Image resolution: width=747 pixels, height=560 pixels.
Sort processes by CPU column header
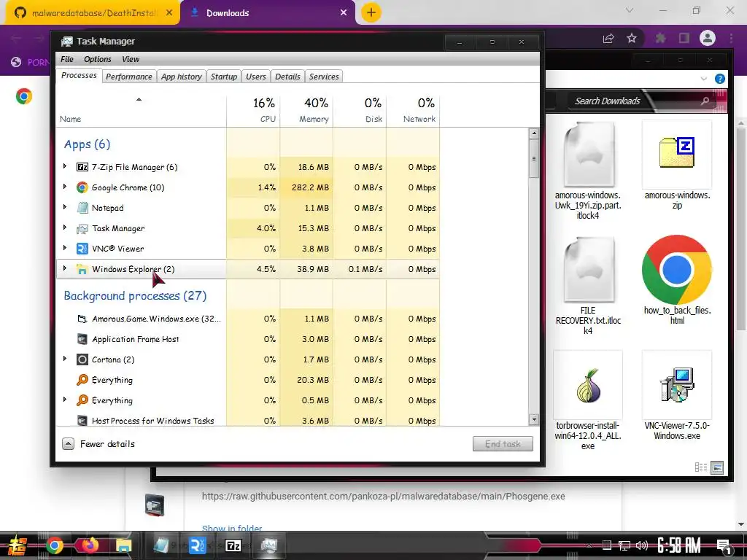[x=253, y=111]
